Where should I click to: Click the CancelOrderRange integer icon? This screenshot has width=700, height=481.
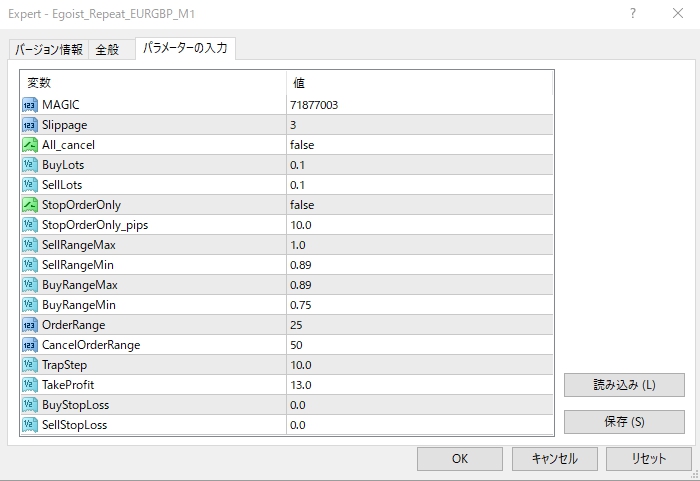(29, 345)
